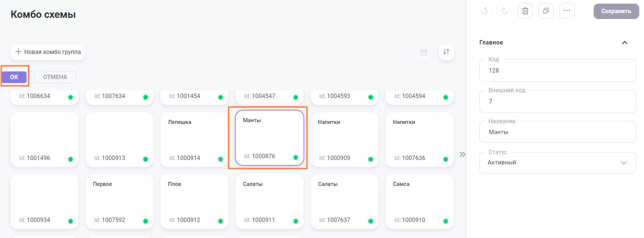
Task: Select the Плов combo card
Action: (194, 202)
